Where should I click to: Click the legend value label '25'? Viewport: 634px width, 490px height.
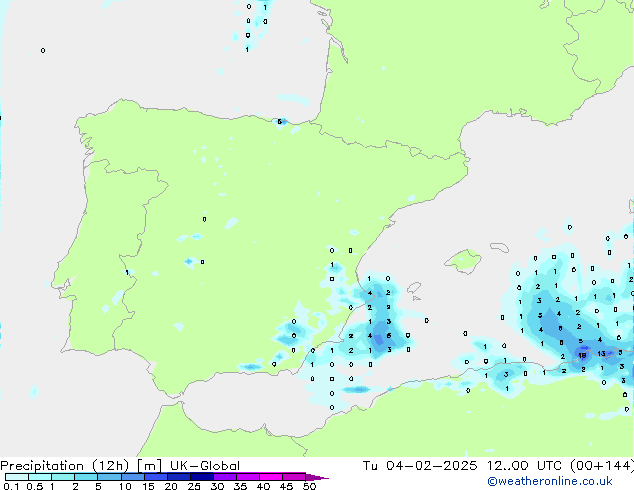click(x=194, y=486)
